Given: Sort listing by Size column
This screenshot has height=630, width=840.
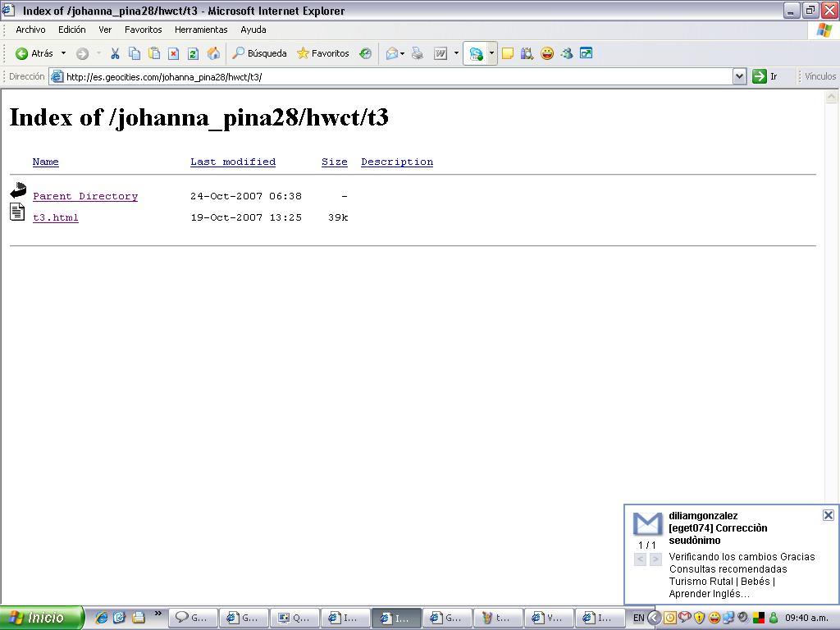Looking at the screenshot, I should coord(335,162).
